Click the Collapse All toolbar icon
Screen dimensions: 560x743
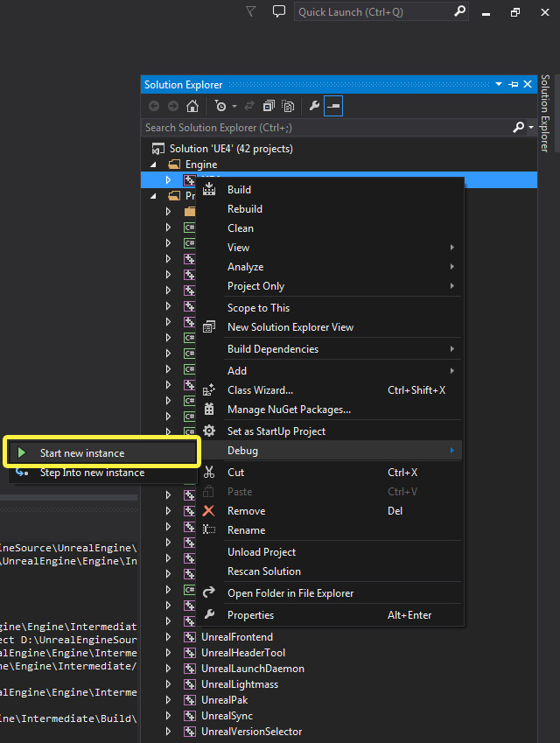point(269,106)
